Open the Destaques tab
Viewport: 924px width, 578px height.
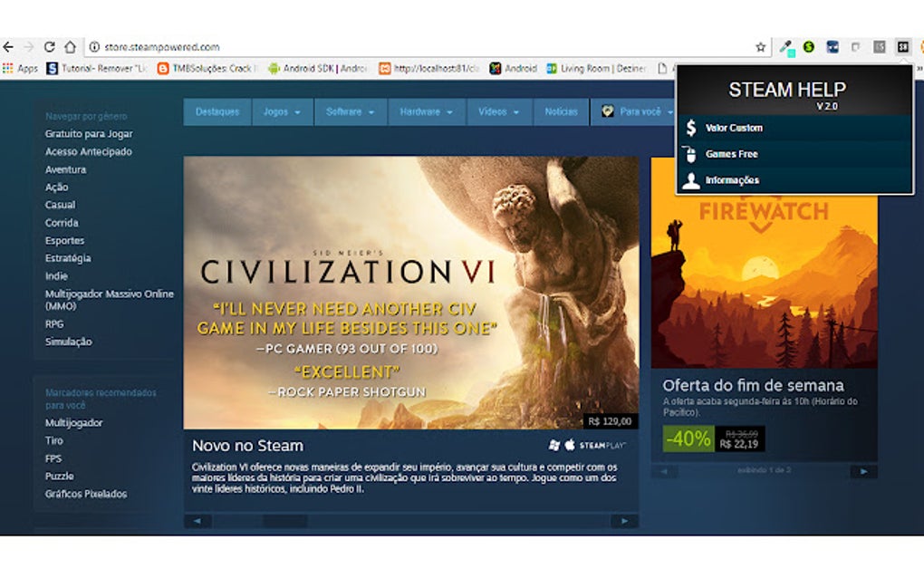(217, 112)
